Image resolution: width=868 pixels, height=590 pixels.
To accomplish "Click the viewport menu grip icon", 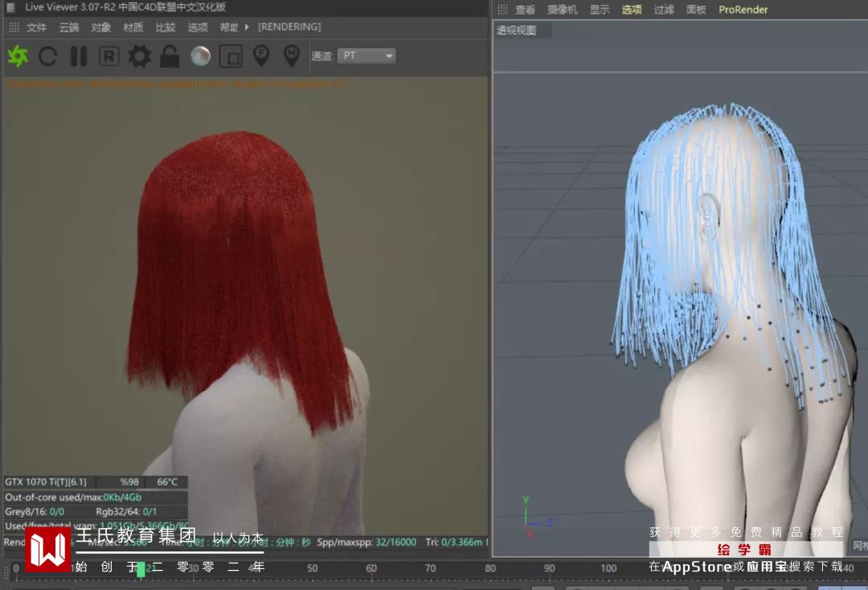I will [x=502, y=9].
